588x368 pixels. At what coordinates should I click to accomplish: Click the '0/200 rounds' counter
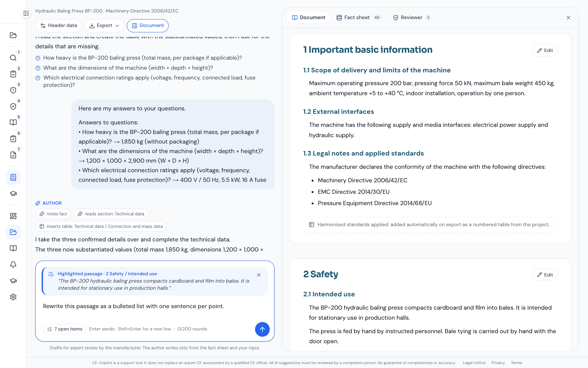(192, 329)
